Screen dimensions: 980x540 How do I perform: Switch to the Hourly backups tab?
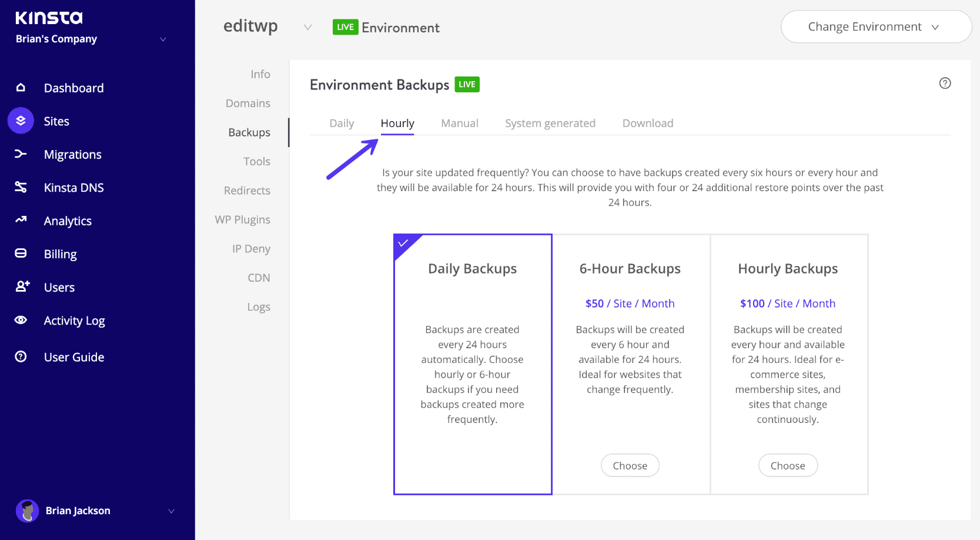coord(397,123)
